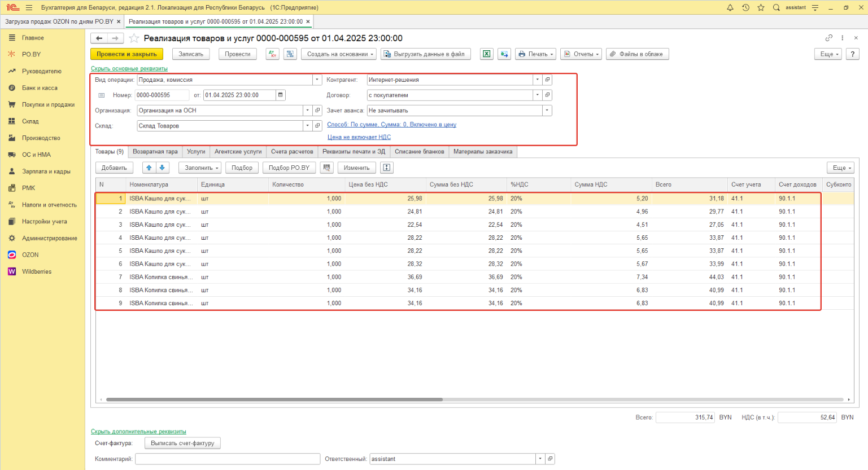The height and width of the screenshot is (470, 868).
Task: Go back with the left arrow button
Action: pyautogui.click(x=99, y=38)
